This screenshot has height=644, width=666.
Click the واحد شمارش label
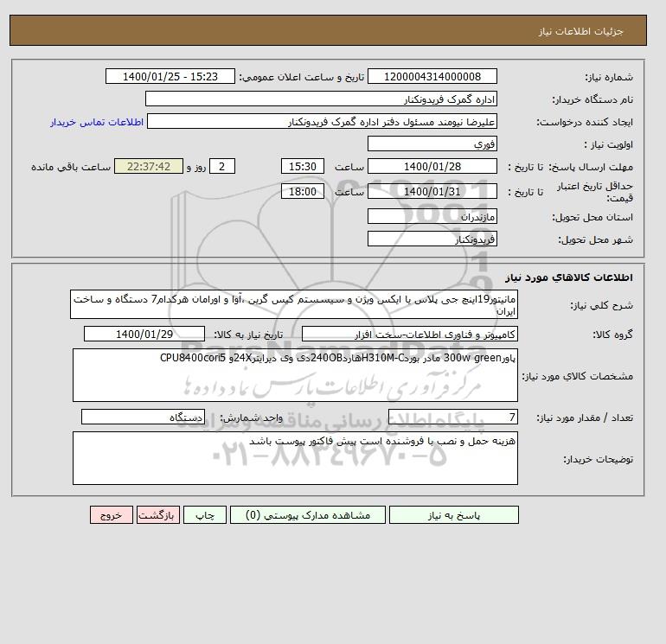251,418
